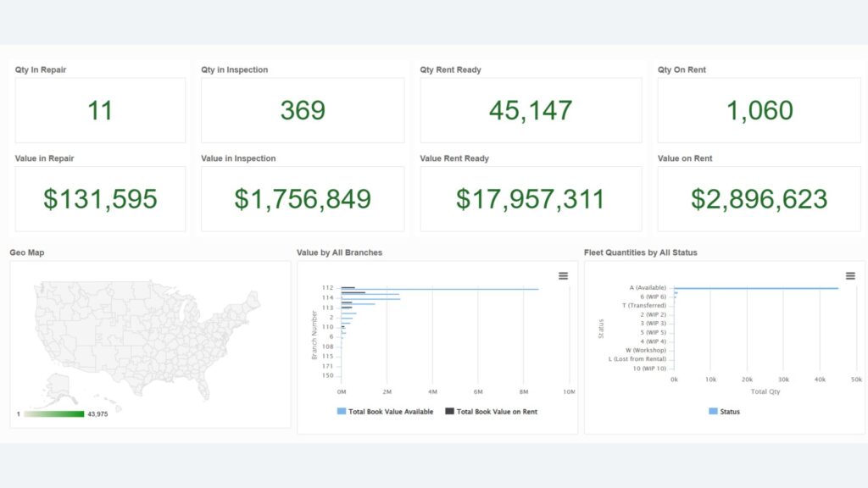Select the Value in Inspection $1,756,849 tile
868x488 pixels.
[x=303, y=199]
